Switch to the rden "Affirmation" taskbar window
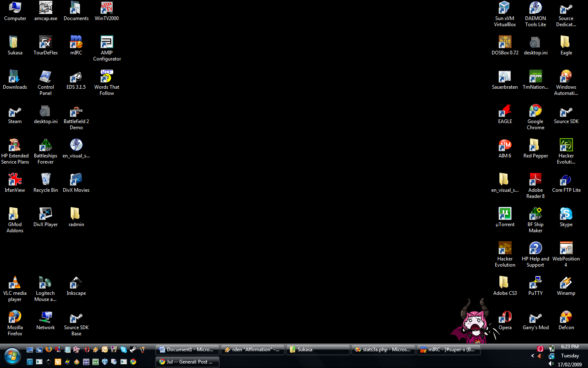588x368 pixels. tap(253, 350)
